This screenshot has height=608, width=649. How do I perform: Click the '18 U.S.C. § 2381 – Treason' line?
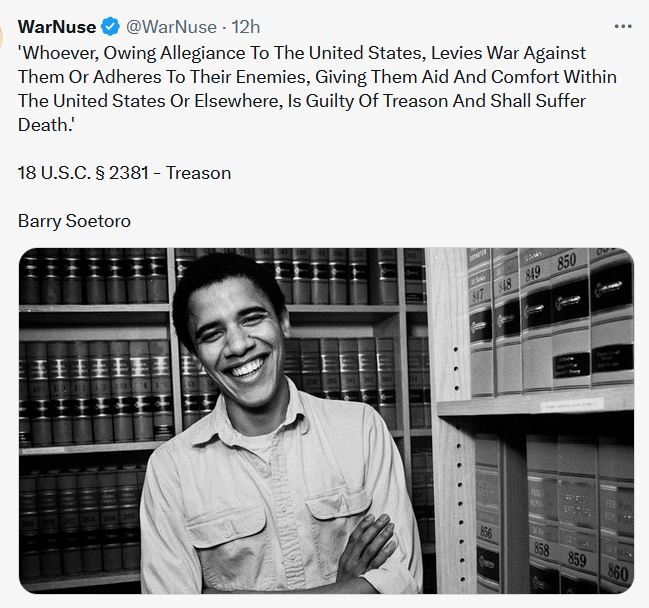tap(124, 173)
